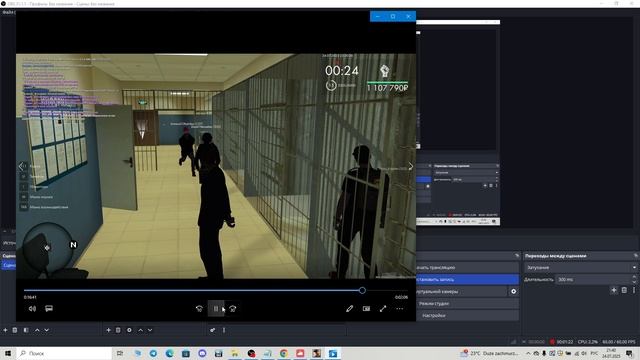The height and width of the screenshot is (360, 640).
Task: Add a new source with plus icon
Action: [x=109, y=330]
